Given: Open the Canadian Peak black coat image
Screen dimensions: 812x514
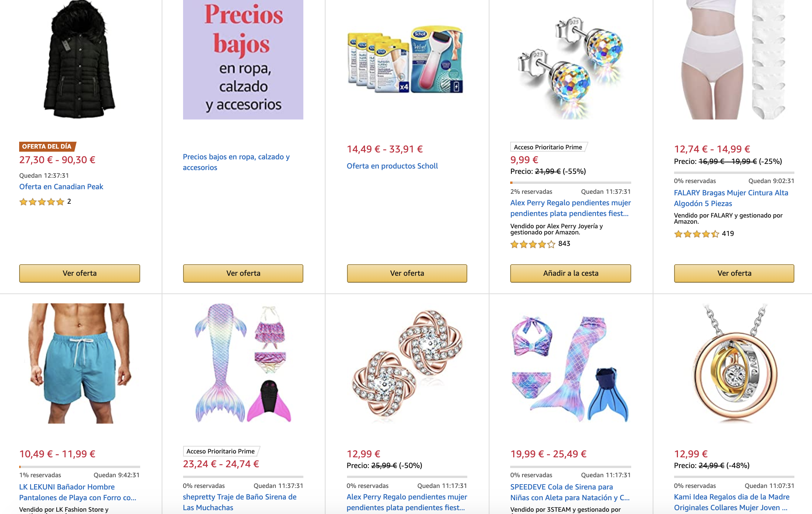Looking at the screenshot, I should (79, 59).
